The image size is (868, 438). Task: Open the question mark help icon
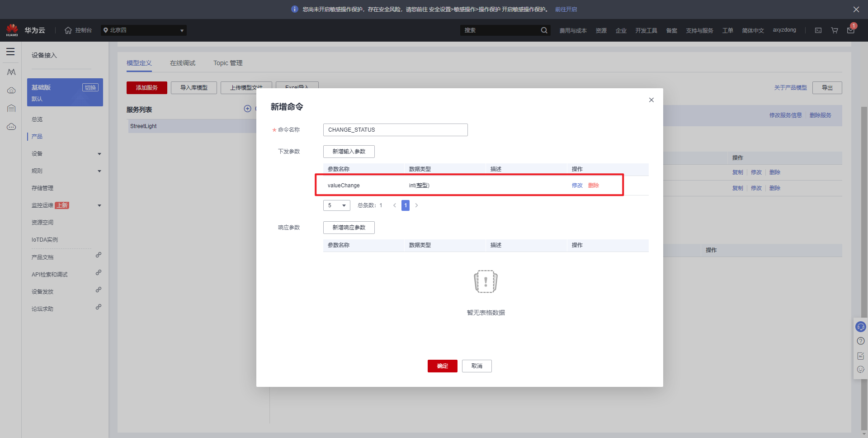[861, 341]
